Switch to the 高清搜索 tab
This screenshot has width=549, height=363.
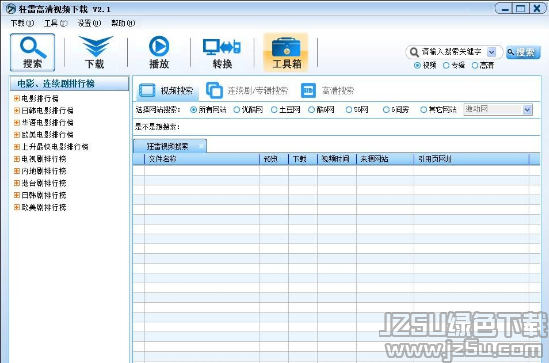[328, 91]
